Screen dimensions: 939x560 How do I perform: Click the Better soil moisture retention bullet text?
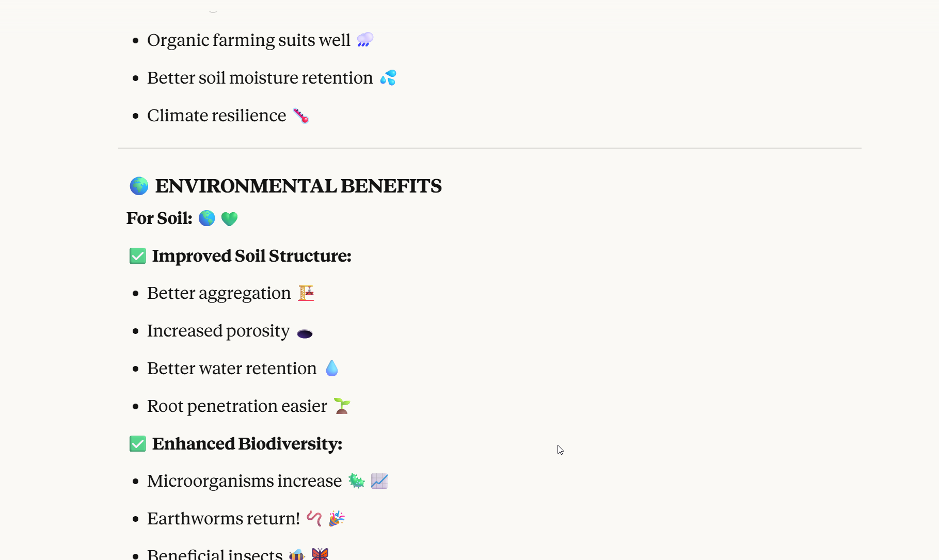[x=260, y=78]
